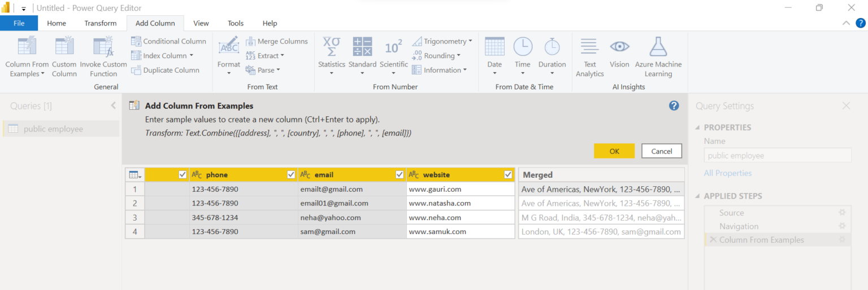Click the query Name input field
The height and width of the screenshot is (290, 868).
point(778,156)
